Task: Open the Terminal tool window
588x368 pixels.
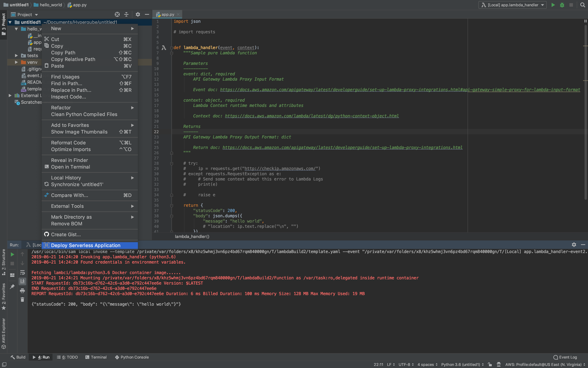Action: [96, 357]
